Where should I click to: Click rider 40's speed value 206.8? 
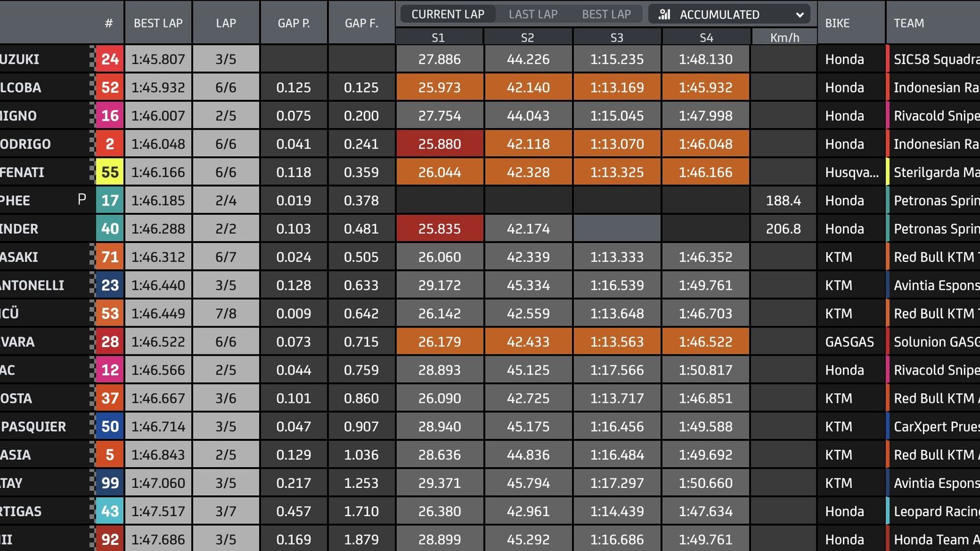783,228
